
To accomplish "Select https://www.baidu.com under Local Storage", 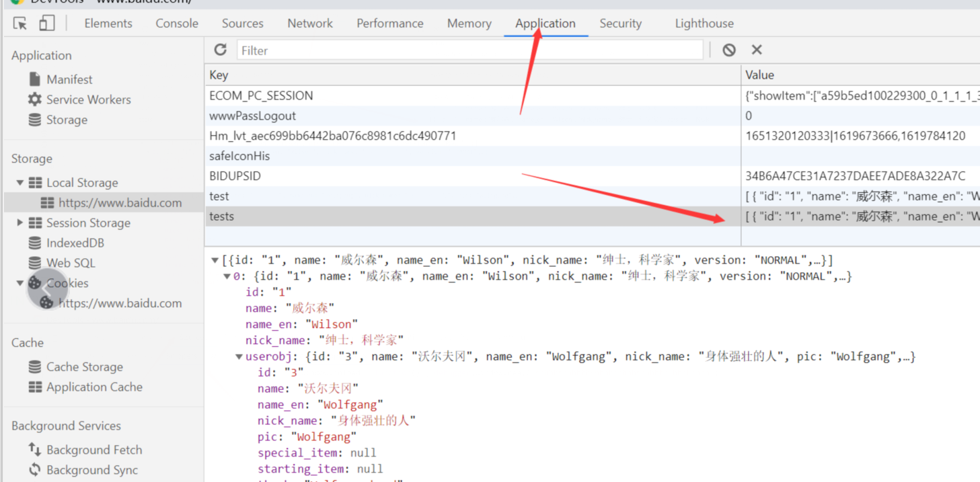I will coord(120,202).
